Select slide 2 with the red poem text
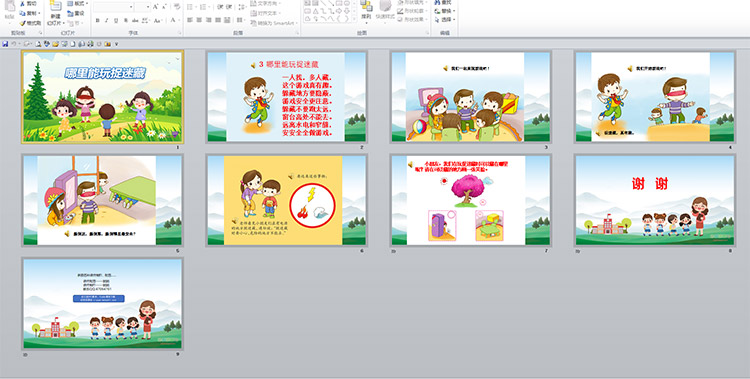The height and width of the screenshot is (379, 750). (x=287, y=97)
